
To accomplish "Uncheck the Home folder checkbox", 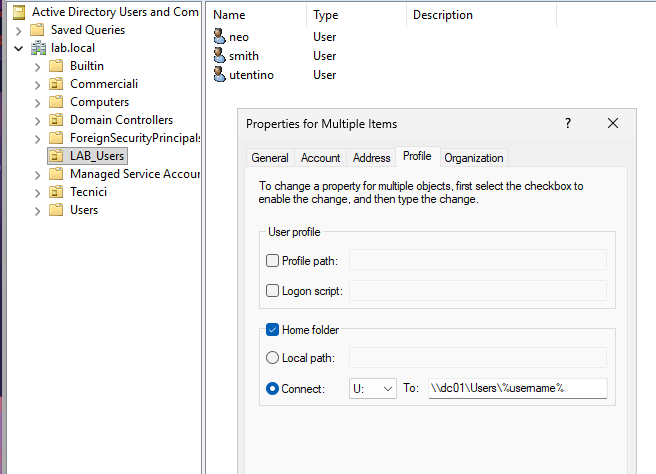I will click(273, 330).
